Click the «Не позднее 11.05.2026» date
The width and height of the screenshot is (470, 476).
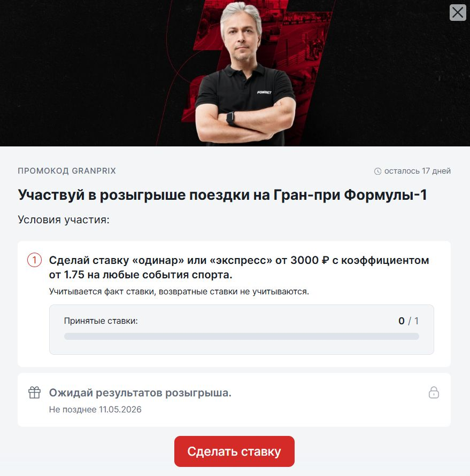95,410
